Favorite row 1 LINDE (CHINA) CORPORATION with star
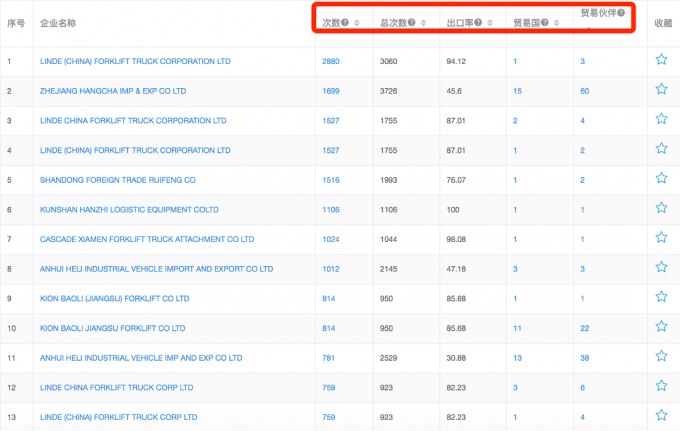 click(661, 59)
